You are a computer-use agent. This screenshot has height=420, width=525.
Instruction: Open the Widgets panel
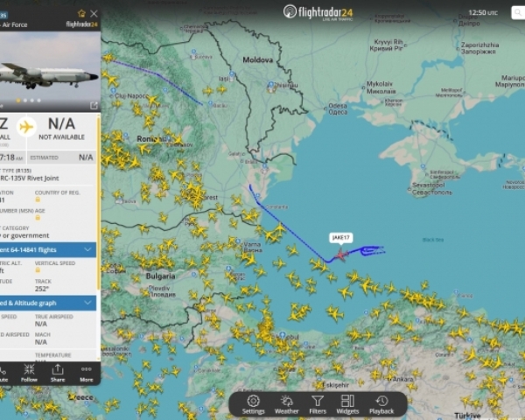tap(347, 404)
